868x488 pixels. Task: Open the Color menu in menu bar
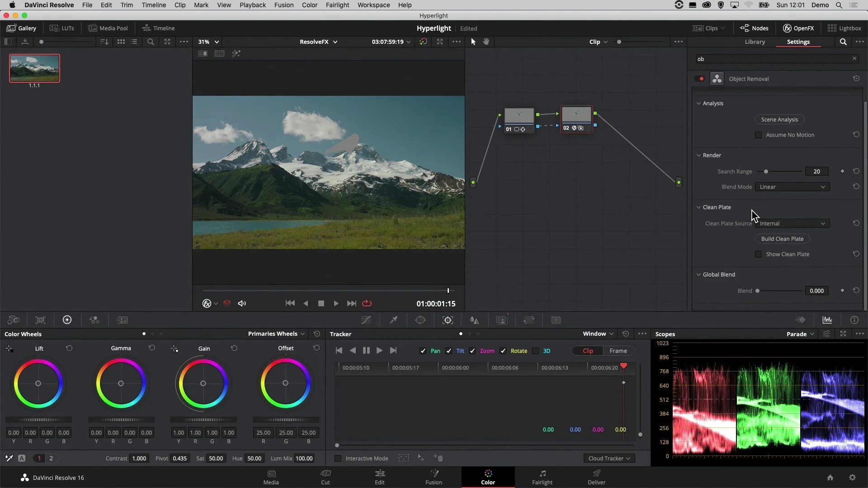(x=309, y=5)
